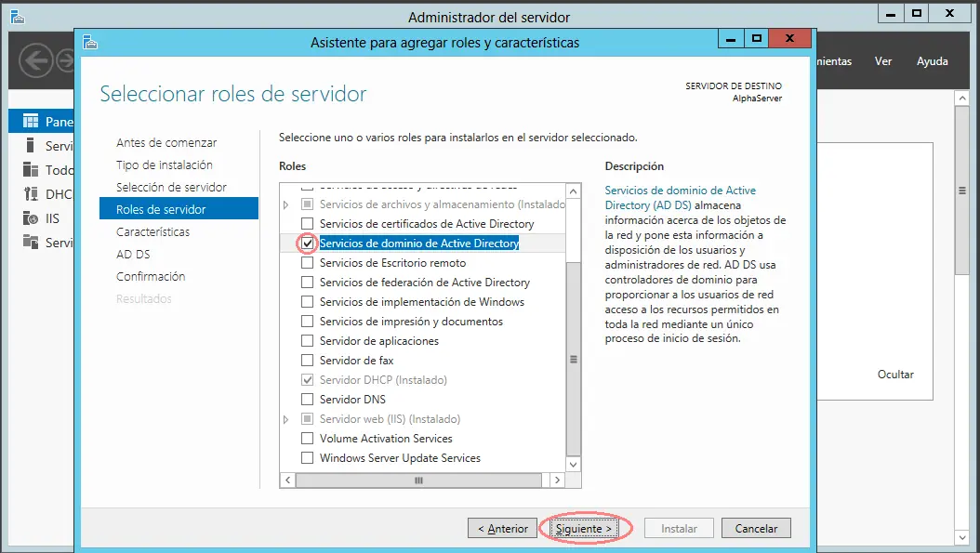Expand Servicios de archivos y almacenamiento
The height and width of the screenshot is (553, 980).
[x=286, y=204]
